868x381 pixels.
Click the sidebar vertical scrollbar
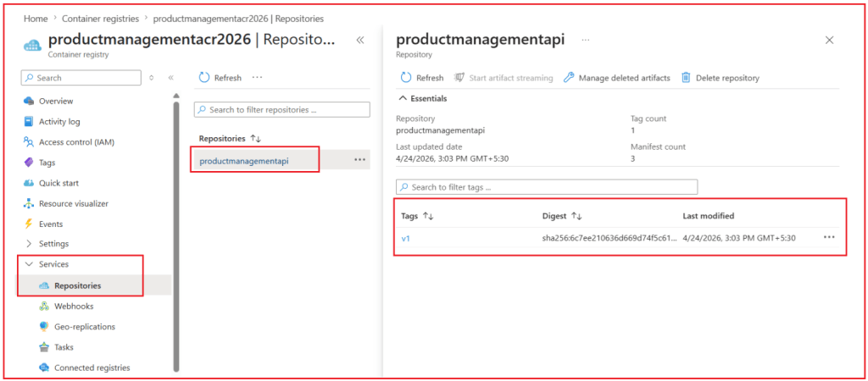tap(176, 235)
